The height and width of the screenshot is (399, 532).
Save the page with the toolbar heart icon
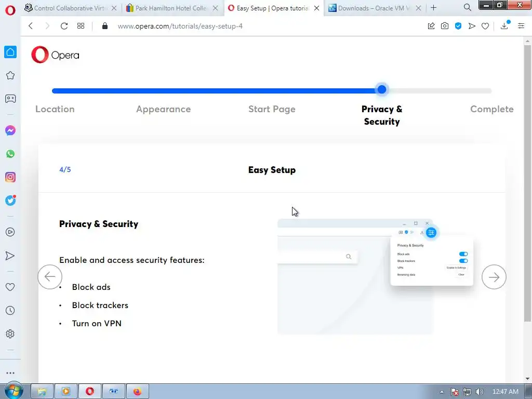(485, 26)
